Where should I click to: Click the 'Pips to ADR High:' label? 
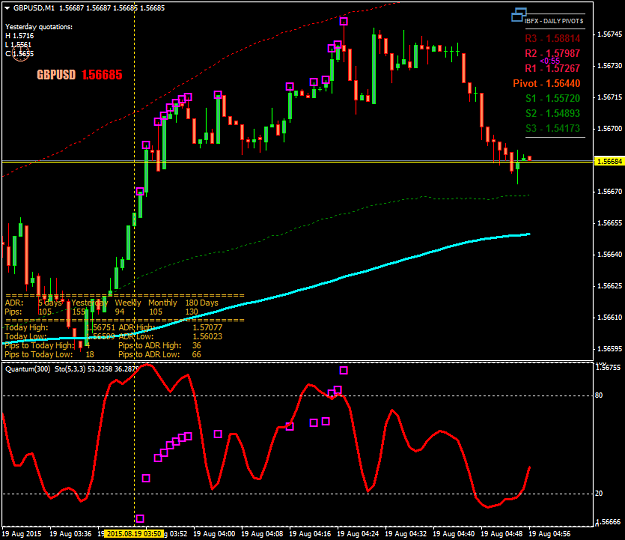(150, 345)
